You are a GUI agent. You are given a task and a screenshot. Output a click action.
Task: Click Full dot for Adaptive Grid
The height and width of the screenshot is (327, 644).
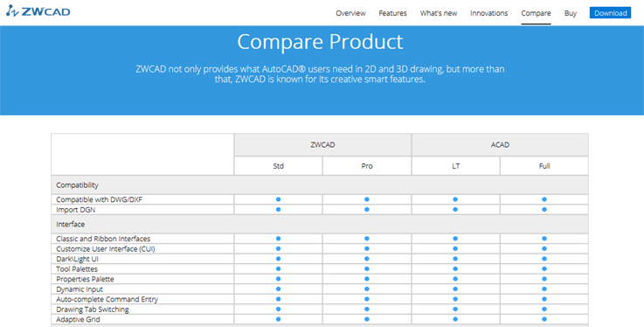pos(544,319)
